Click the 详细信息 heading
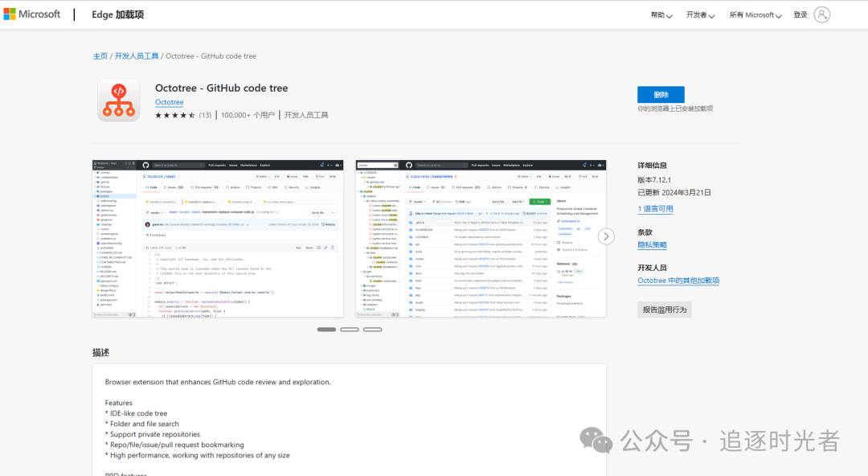Image resolution: width=868 pixels, height=476 pixels. (652, 166)
